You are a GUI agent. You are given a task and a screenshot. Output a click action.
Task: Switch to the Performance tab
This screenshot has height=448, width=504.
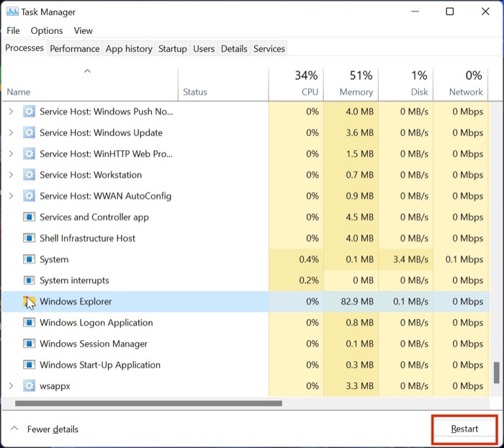tap(75, 48)
